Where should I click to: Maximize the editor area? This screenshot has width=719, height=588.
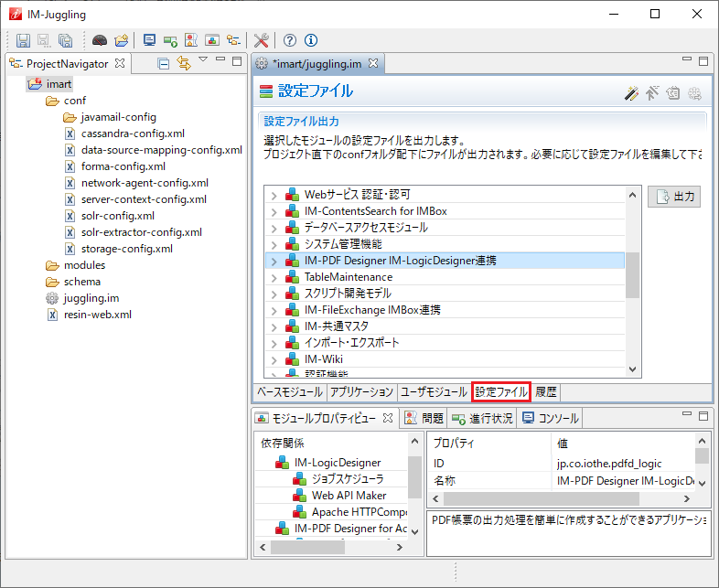coord(703,61)
